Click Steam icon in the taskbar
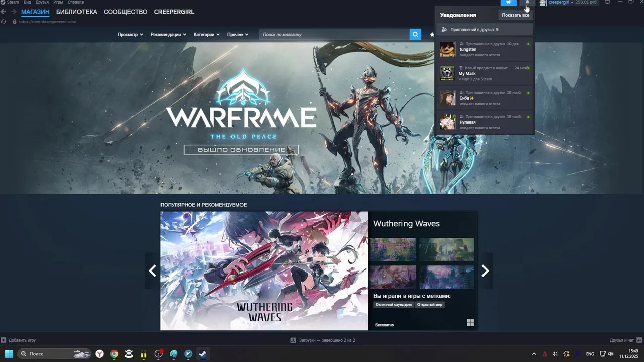Image resolution: width=644 pixels, height=362 pixels. pos(203,354)
